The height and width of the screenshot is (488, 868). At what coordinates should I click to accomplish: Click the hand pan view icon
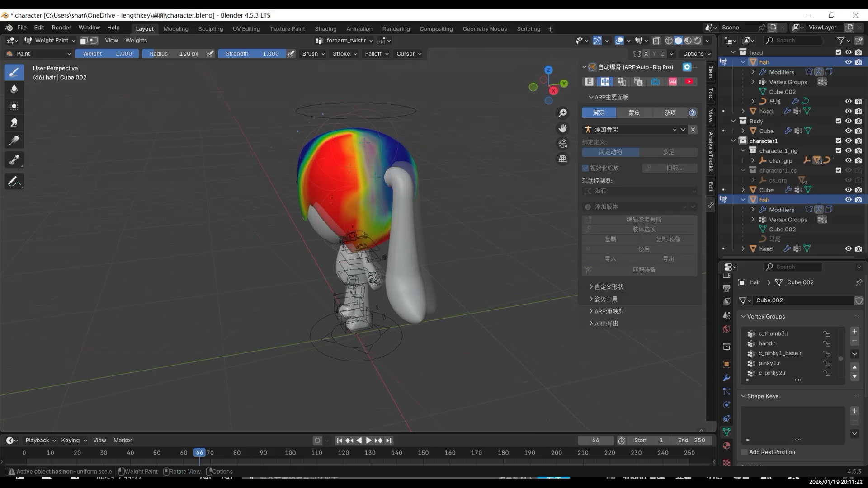click(562, 128)
